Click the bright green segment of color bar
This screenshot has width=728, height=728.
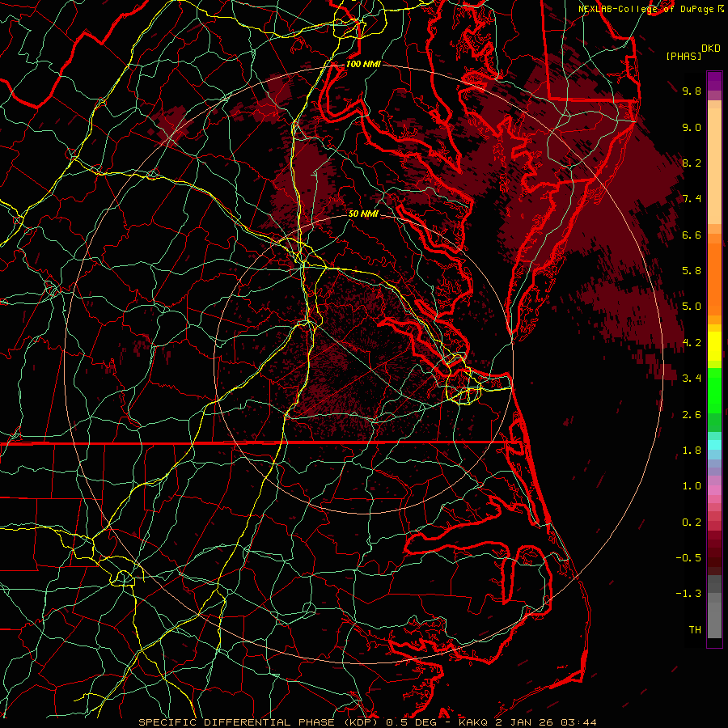714,389
